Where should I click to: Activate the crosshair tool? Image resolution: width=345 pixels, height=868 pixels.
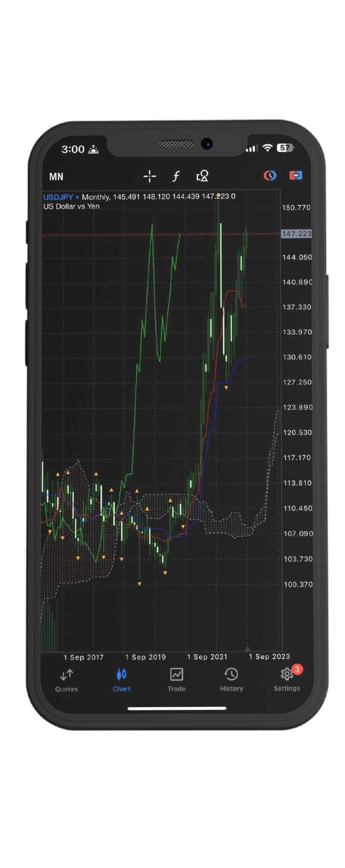coord(149,176)
